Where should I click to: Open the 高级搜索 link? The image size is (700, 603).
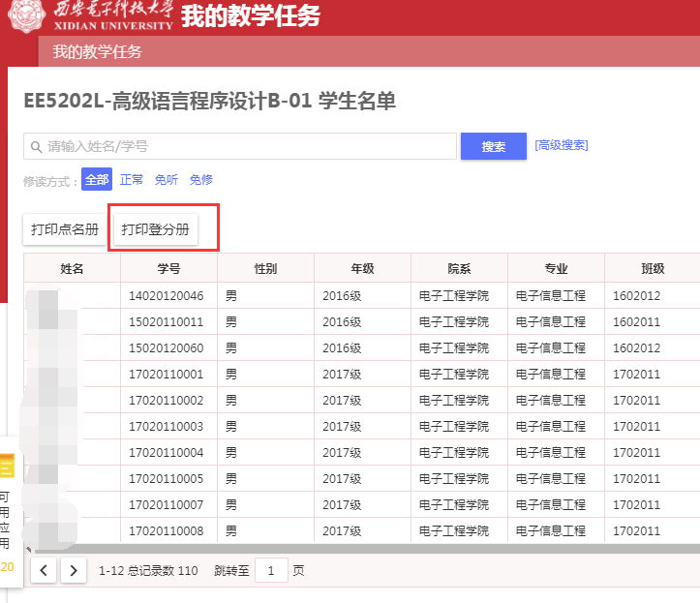pos(562,145)
